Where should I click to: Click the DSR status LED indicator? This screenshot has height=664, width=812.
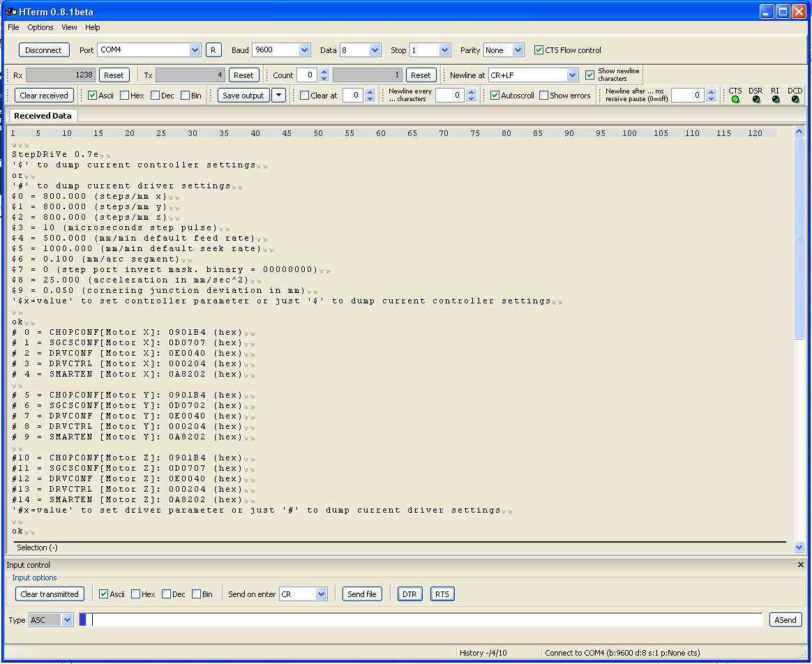756,100
